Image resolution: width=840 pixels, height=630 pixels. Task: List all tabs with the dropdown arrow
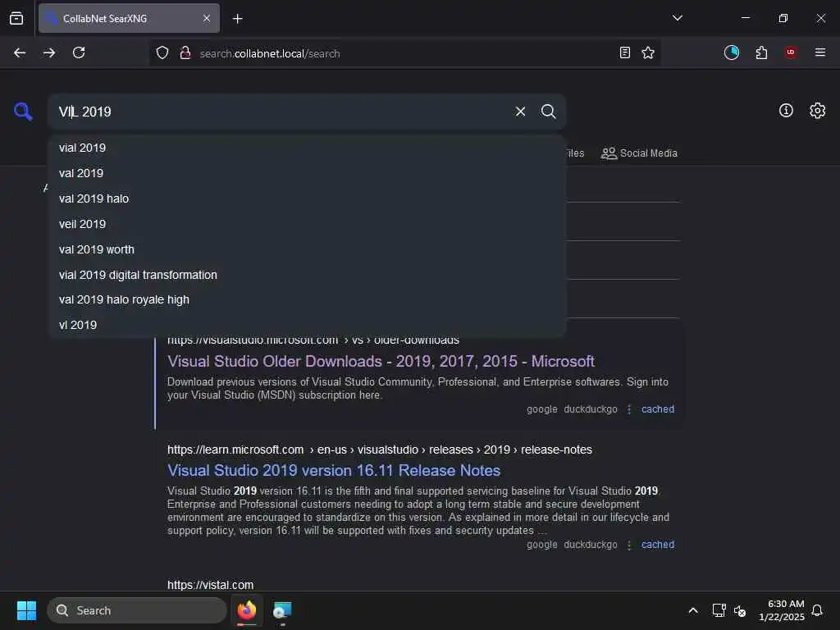(677, 18)
